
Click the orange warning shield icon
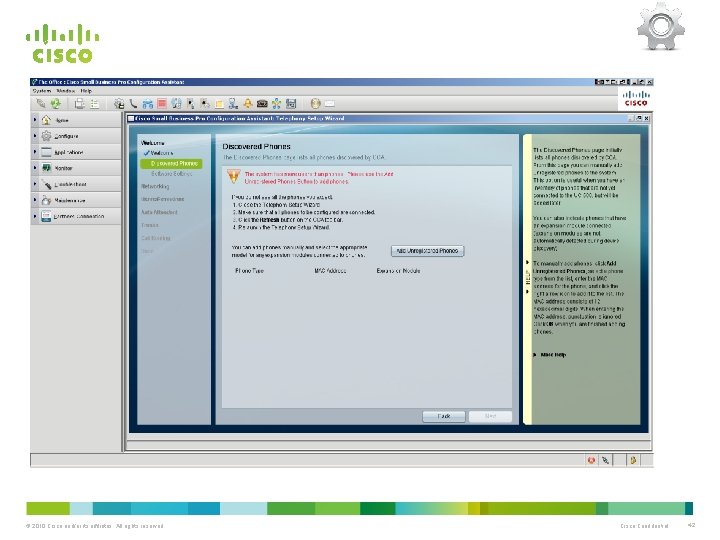tap(233, 177)
